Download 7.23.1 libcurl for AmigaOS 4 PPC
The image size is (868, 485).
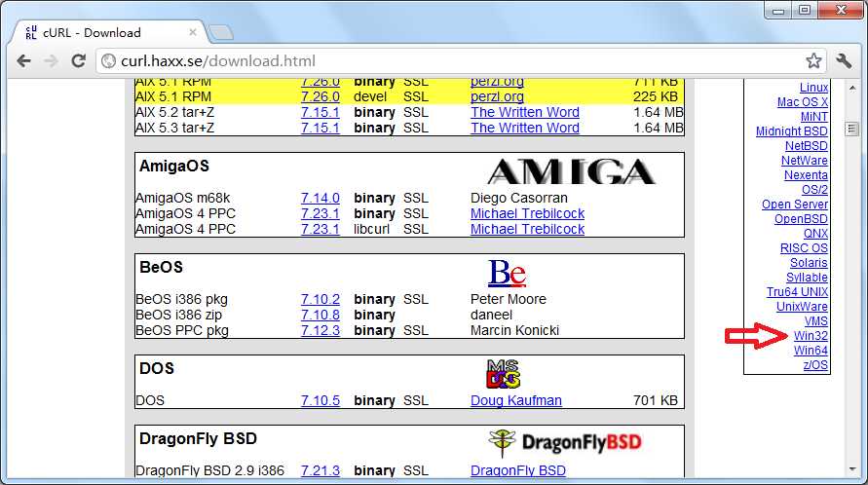pos(320,229)
